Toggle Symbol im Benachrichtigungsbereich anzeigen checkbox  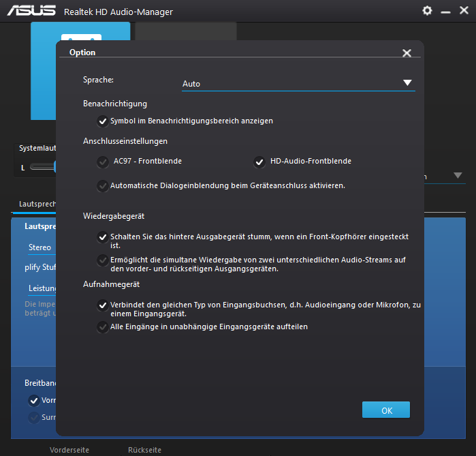point(103,121)
